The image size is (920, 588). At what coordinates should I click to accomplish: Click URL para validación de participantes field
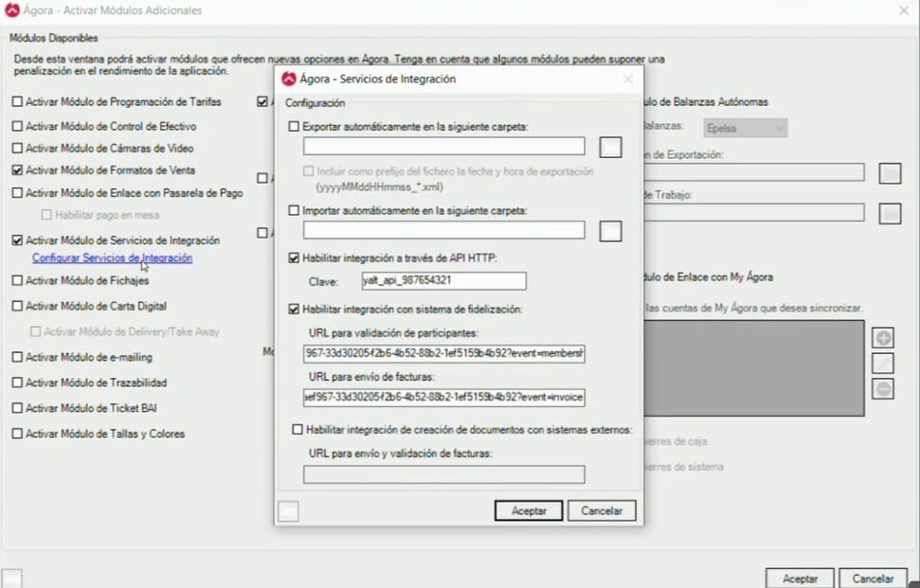coord(444,353)
